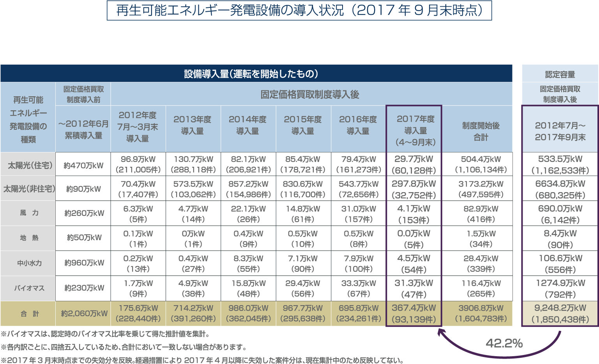Select the 中小水力 row label
The image size is (599, 364).
[x=28, y=263]
